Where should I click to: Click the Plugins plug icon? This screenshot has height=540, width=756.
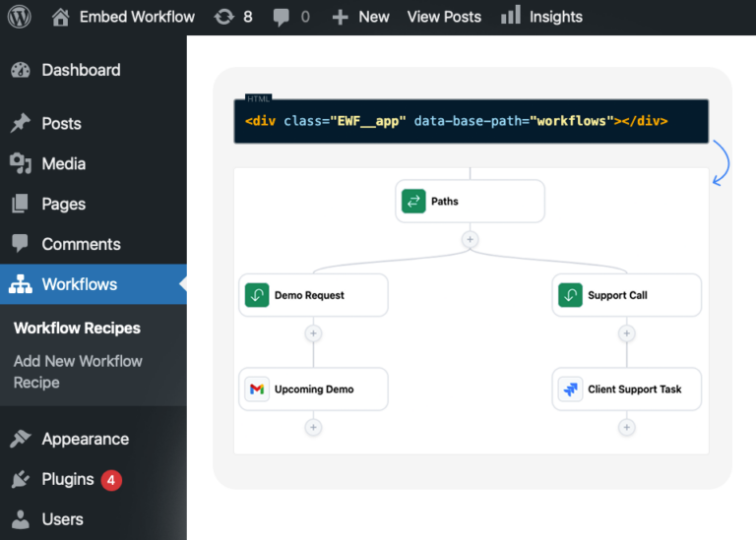tap(21, 479)
